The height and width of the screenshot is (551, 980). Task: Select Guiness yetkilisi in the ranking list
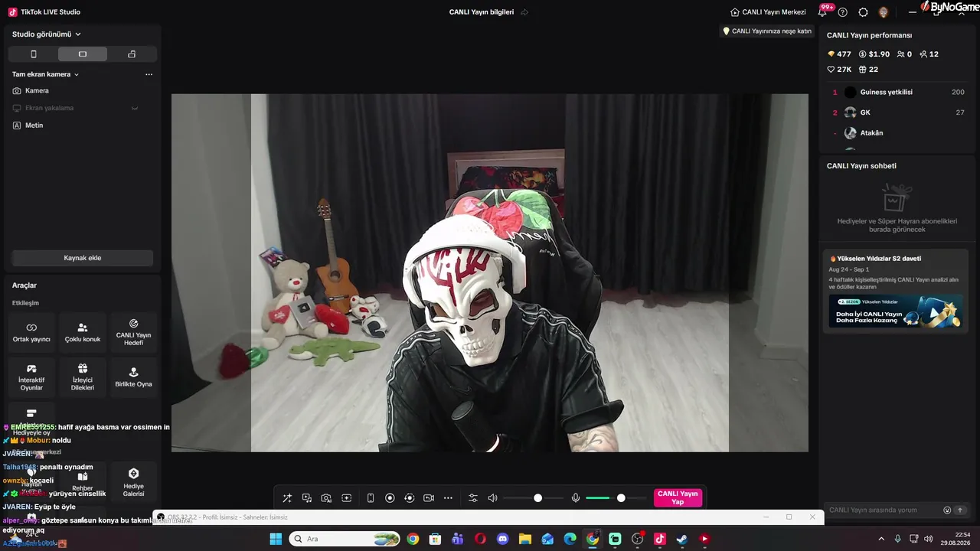coord(896,92)
